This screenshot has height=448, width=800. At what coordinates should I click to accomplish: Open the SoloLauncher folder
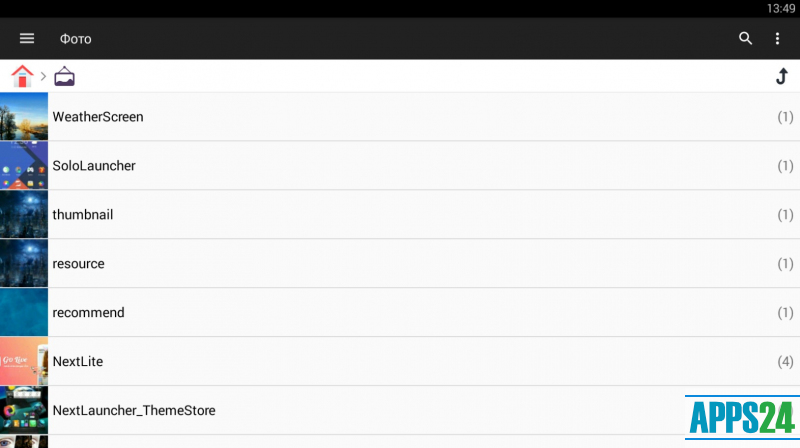(94, 166)
